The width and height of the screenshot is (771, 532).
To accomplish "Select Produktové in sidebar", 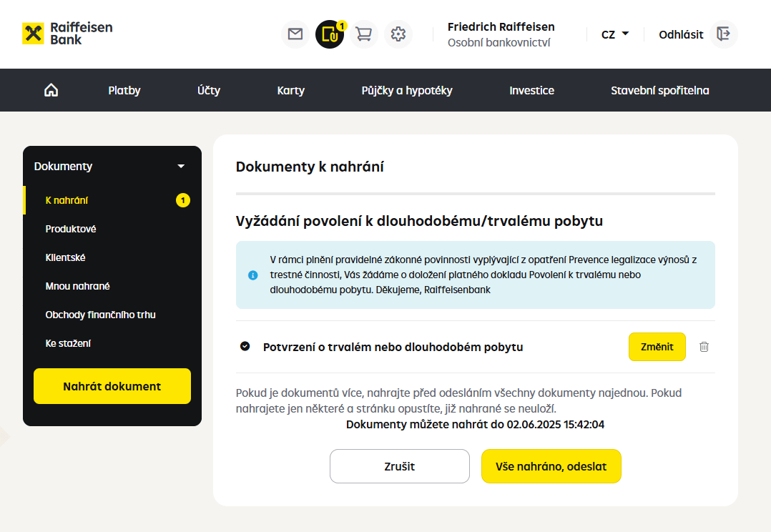I will click(112, 229).
